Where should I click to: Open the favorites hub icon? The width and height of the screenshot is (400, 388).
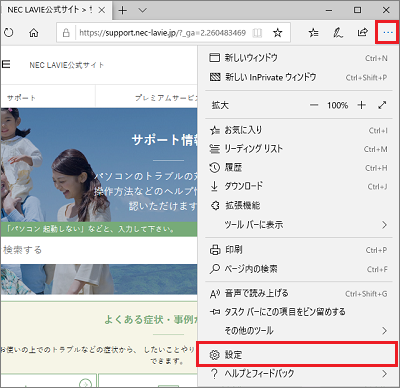pyautogui.click(x=313, y=33)
